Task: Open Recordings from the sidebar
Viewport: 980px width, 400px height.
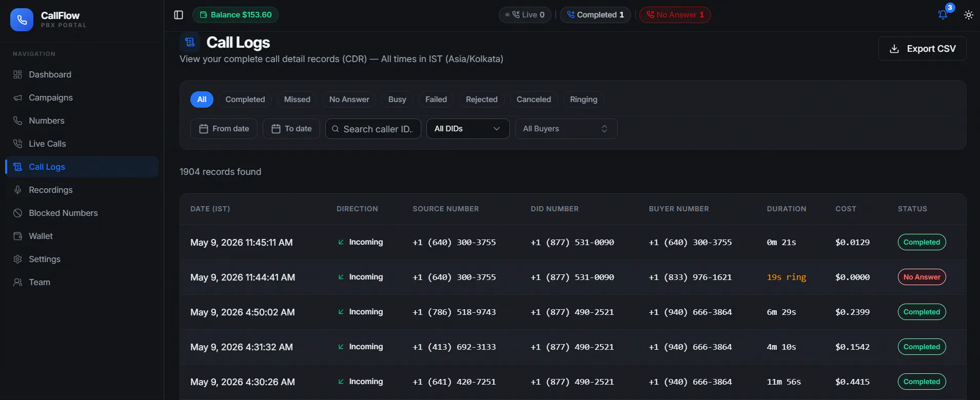Action: point(82,190)
